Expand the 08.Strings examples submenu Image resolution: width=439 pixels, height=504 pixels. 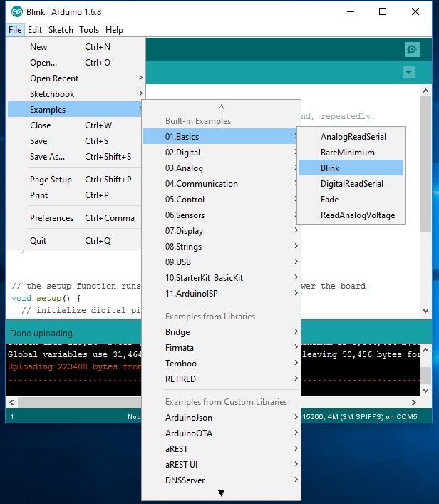[x=221, y=247]
